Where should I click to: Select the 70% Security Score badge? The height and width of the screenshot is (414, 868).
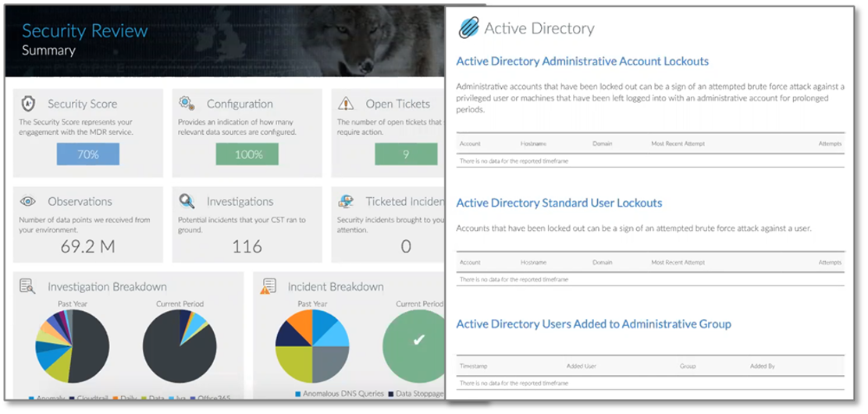click(x=88, y=154)
